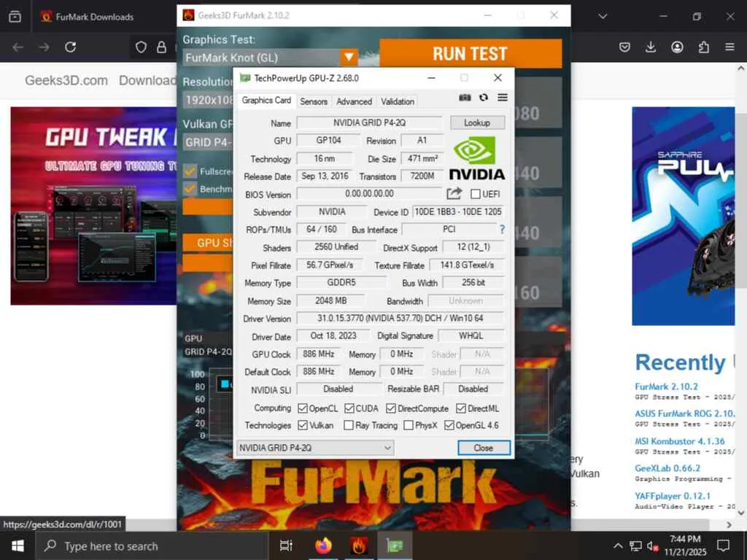Click the Windows search box
Viewport: 747px width, 560px height.
coord(152,546)
